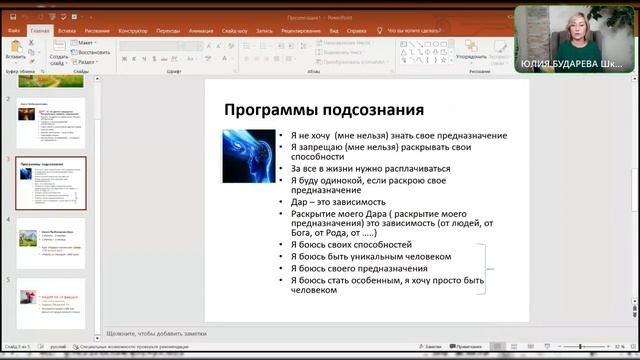Switch to Normal view icon in status bar
The height and width of the screenshot is (360, 640).
pos(497,347)
